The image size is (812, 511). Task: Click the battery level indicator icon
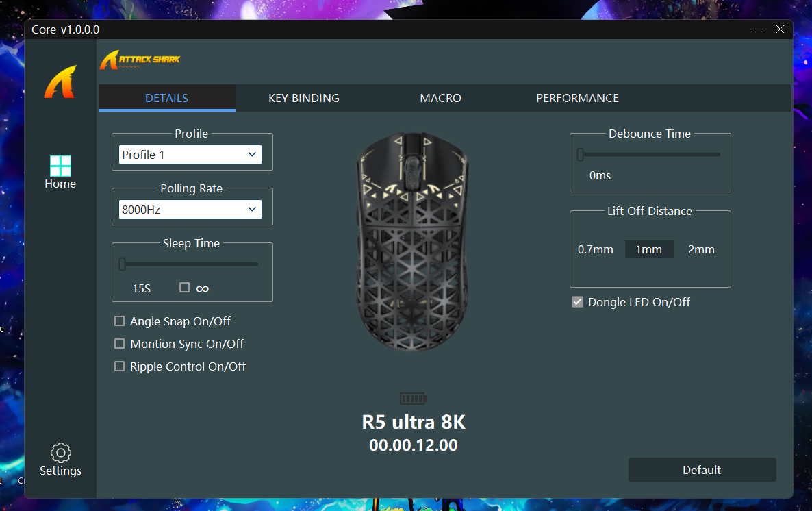click(x=414, y=399)
